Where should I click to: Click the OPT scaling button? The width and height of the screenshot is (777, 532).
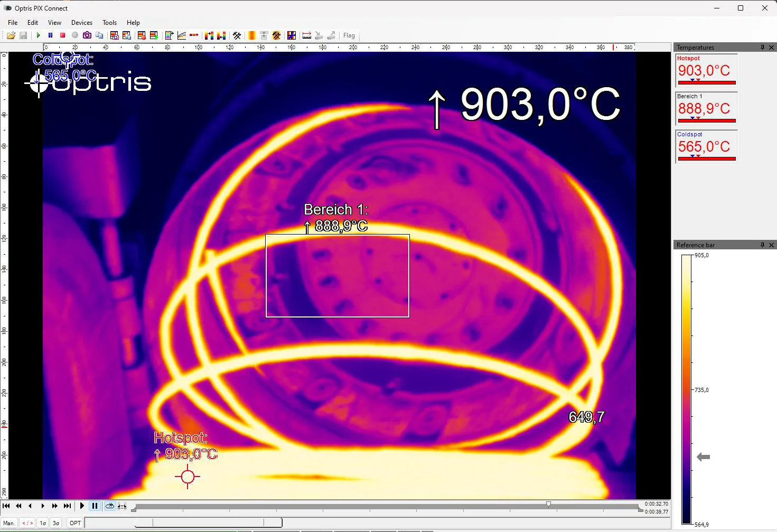pos(75,523)
